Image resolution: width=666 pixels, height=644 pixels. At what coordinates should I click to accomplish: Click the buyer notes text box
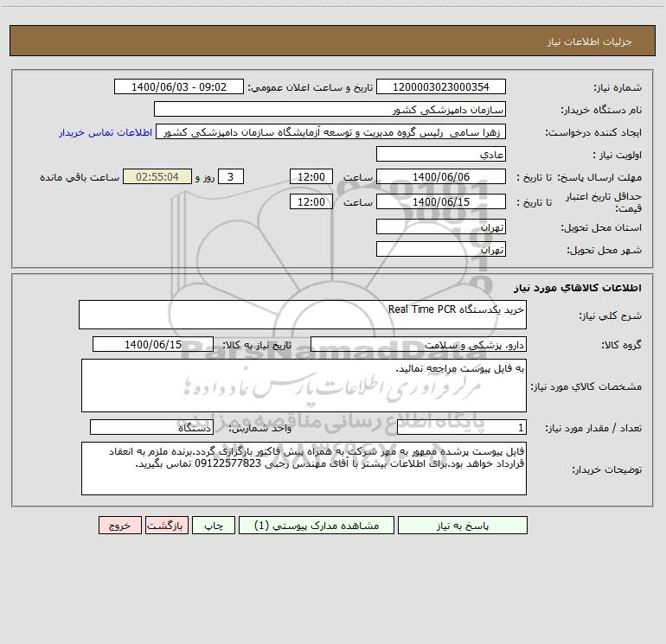point(304,469)
